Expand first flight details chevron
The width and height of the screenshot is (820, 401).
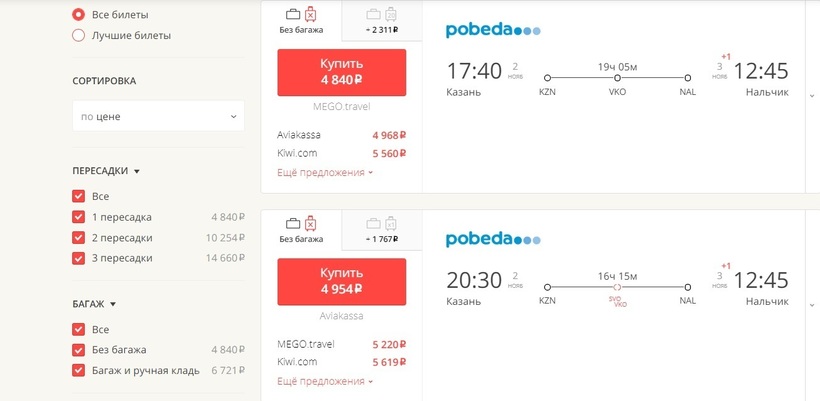pyautogui.click(x=811, y=96)
